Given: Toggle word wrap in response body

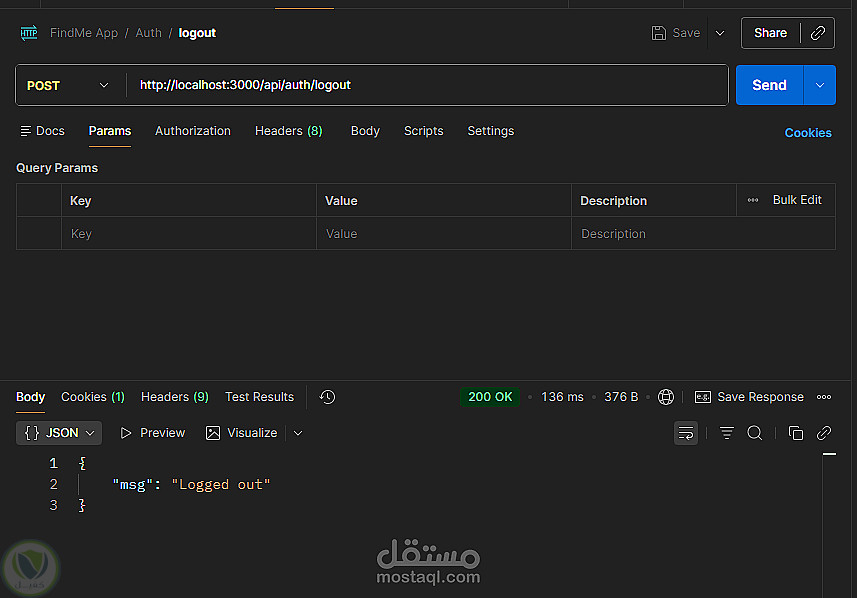Looking at the screenshot, I should [x=685, y=433].
